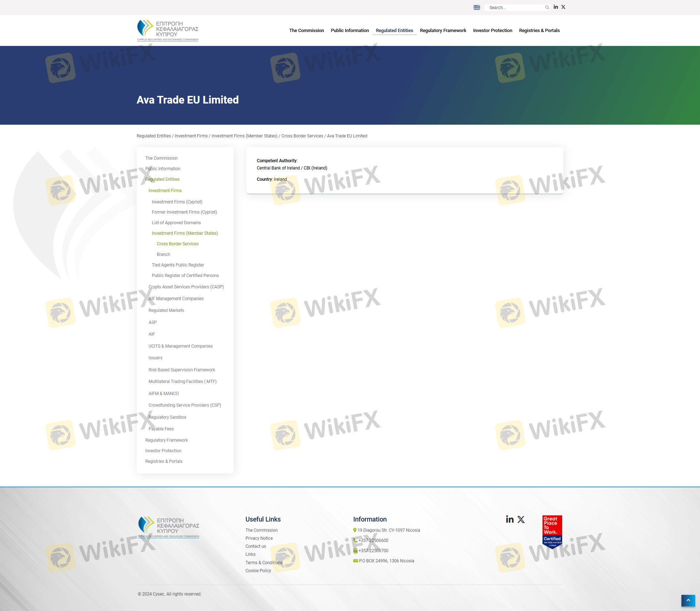Click the scroll-to-top arrow button
Screen dimensions: 700x611
coord(688,600)
